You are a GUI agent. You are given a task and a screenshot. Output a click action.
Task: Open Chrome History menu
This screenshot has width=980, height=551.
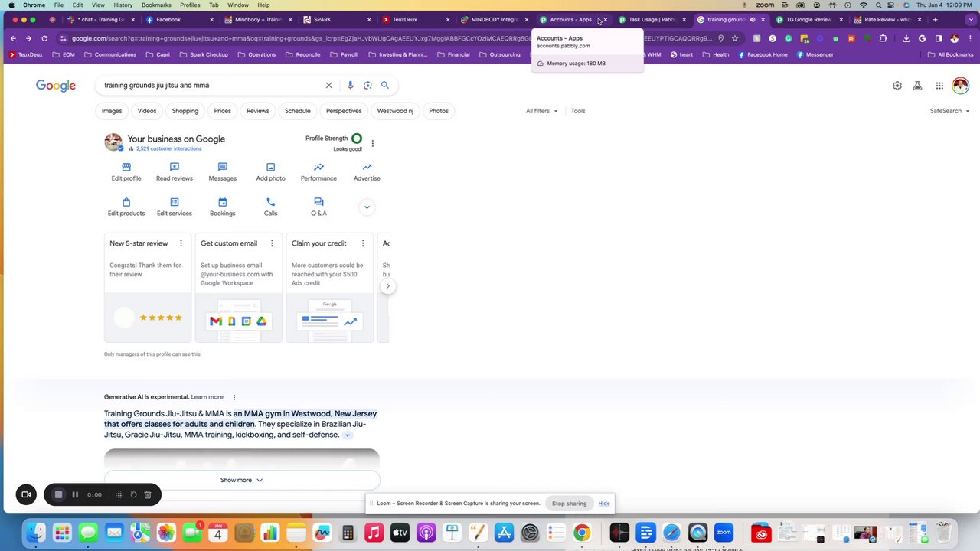[x=122, y=5]
